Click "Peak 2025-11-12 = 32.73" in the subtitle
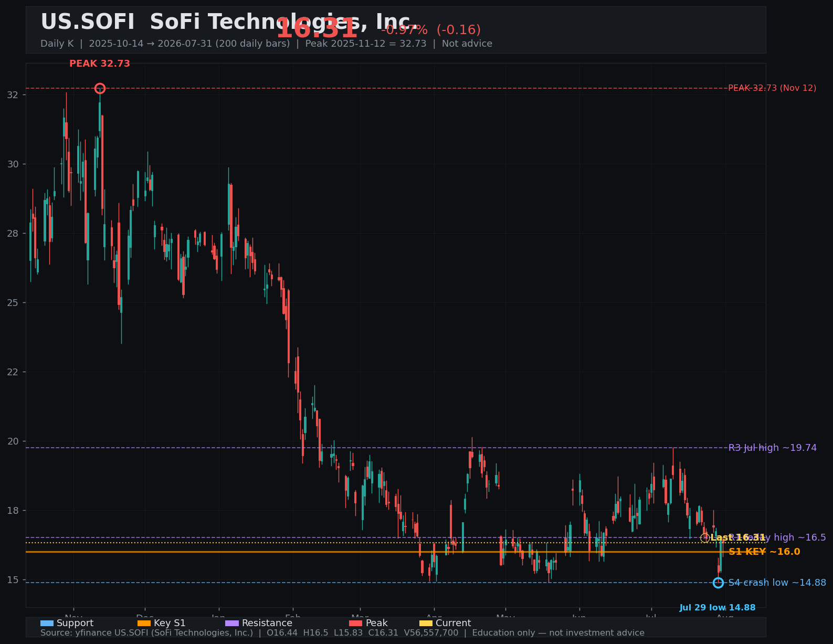Viewport: 833px width, 644px height. (x=366, y=44)
